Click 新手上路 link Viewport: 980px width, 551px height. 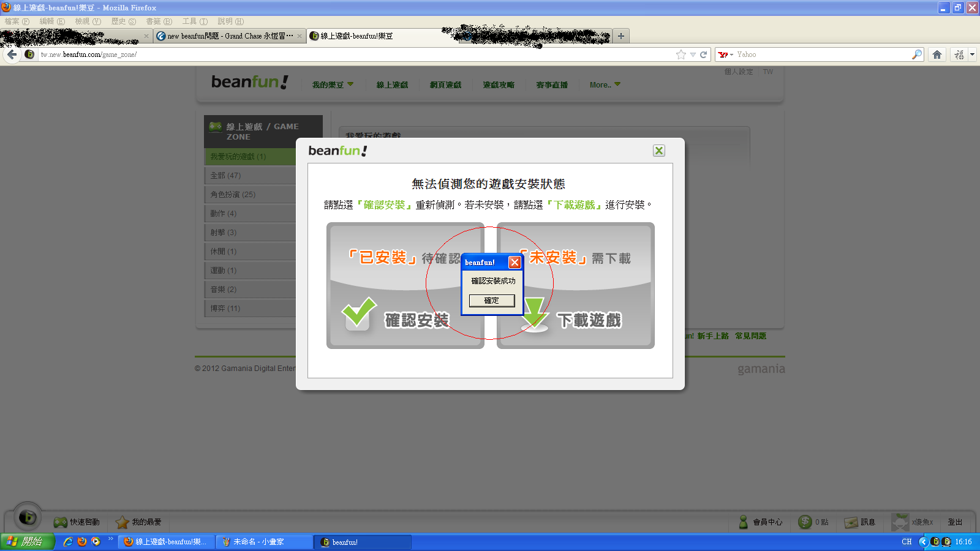point(713,336)
